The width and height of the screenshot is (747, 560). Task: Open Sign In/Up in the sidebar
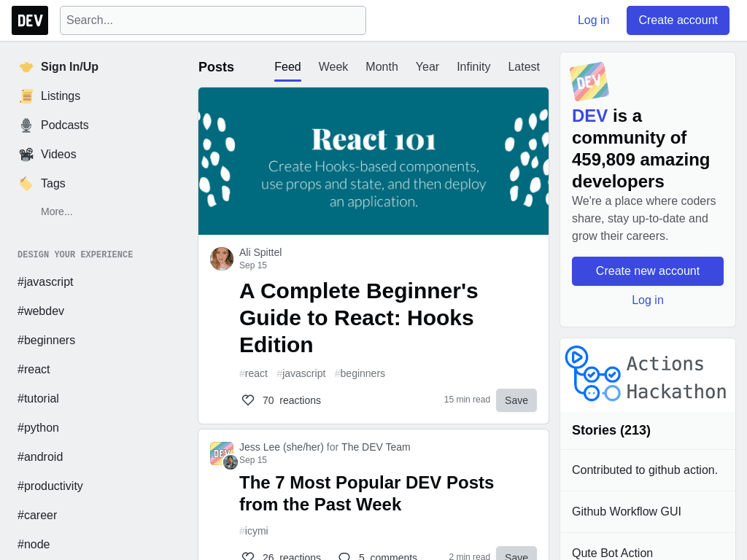tap(69, 66)
